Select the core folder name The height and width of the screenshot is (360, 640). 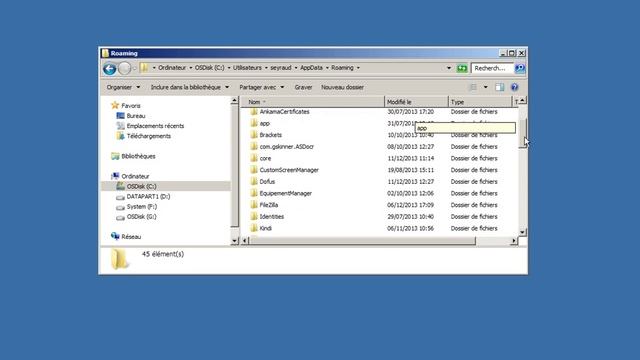pos(265,158)
